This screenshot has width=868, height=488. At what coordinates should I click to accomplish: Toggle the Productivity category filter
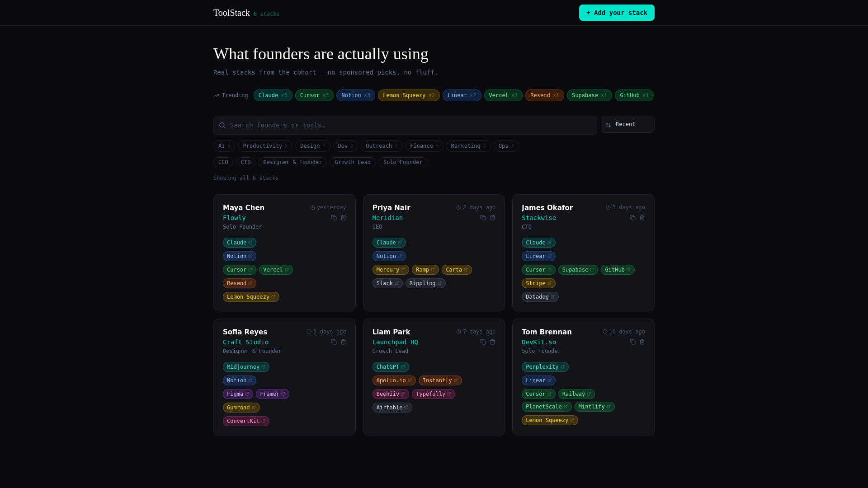pos(265,146)
